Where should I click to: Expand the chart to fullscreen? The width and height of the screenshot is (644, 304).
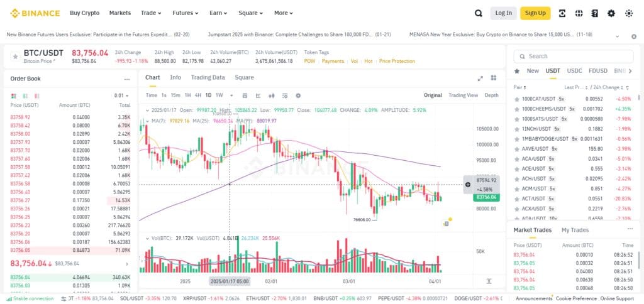(x=480, y=79)
